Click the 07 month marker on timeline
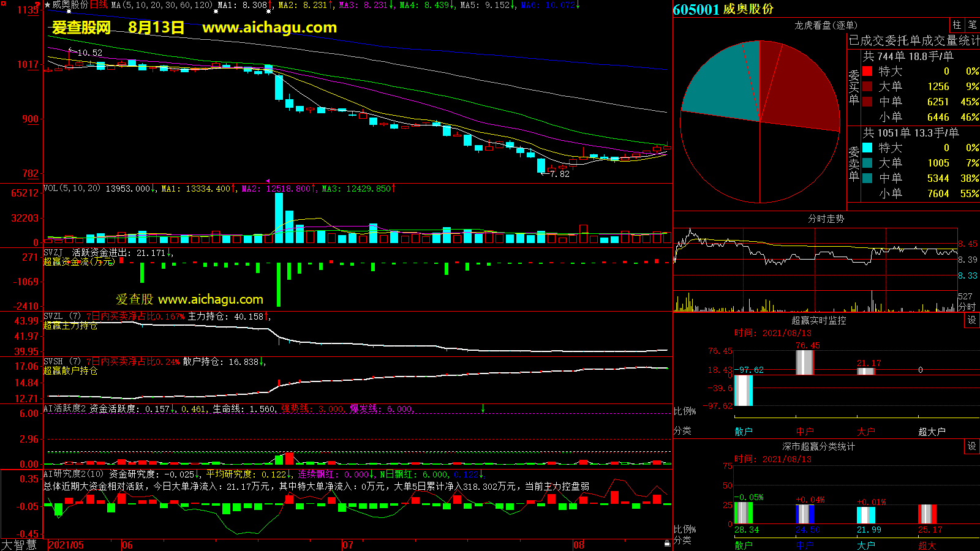The width and height of the screenshot is (980, 551). click(347, 545)
